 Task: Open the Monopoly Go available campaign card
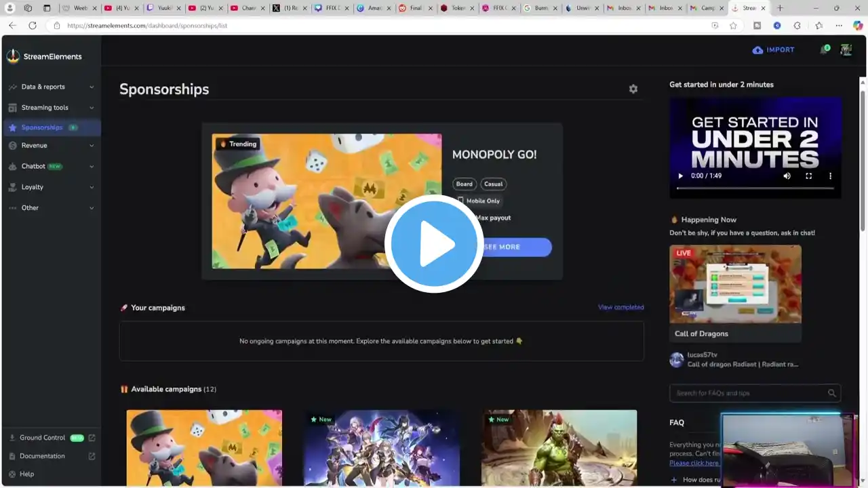pos(204,448)
